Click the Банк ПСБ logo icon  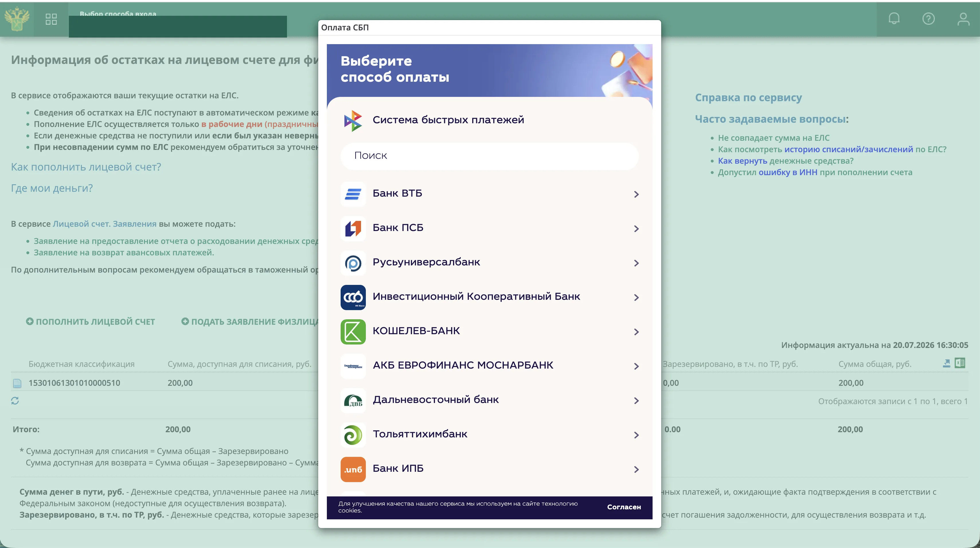tap(353, 228)
